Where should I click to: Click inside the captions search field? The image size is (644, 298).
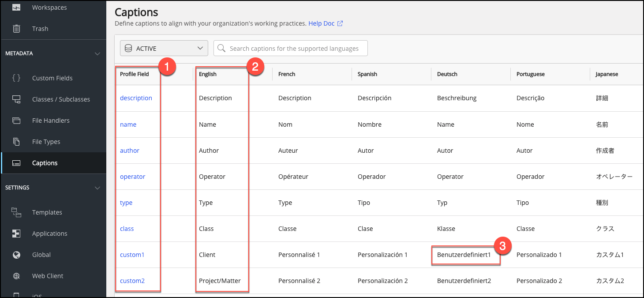coord(290,48)
